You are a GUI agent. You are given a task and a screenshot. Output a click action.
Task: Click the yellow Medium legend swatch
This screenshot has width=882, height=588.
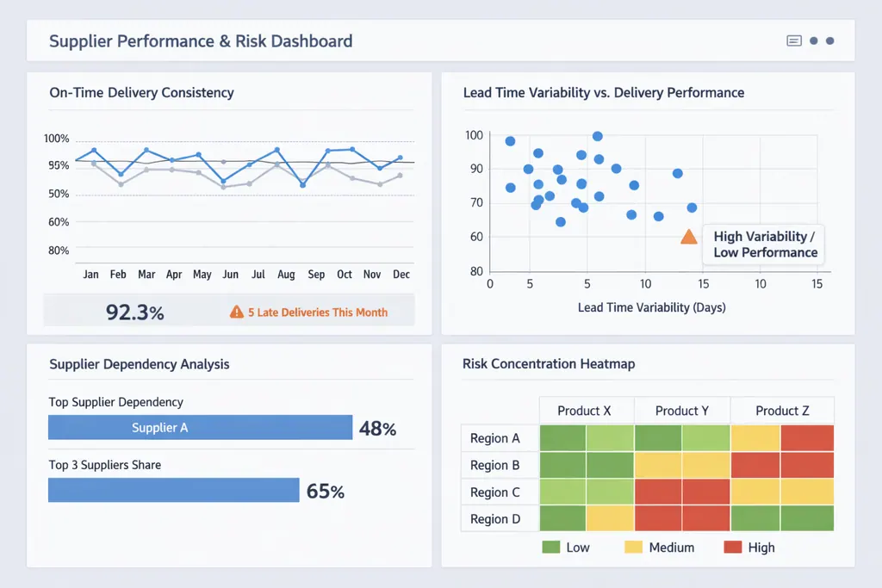coord(633,547)
